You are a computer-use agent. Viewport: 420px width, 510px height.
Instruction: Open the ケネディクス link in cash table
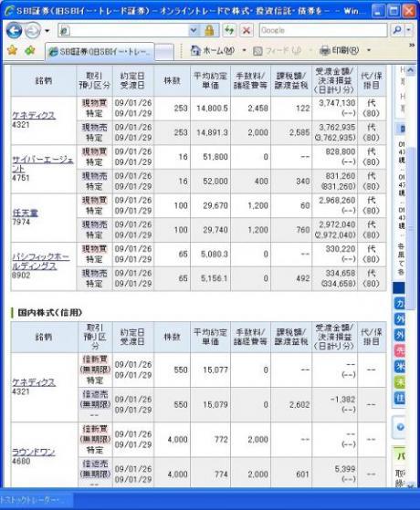(34, 115)
